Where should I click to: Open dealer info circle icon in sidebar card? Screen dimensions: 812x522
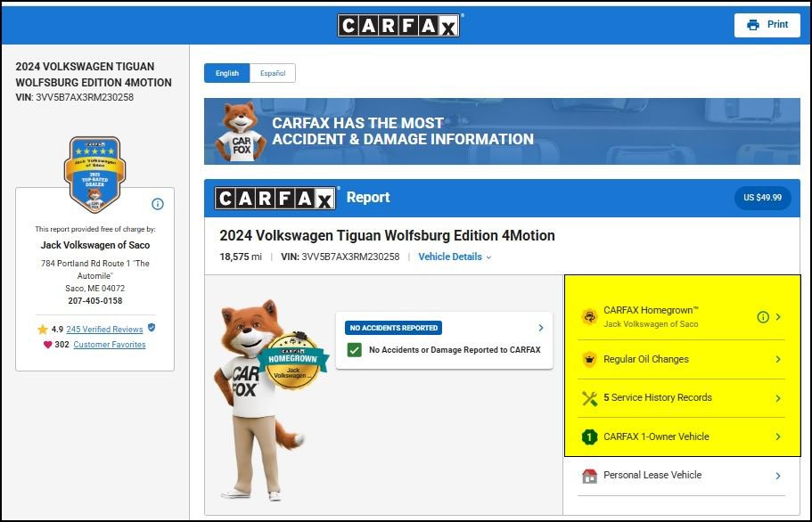pos(158,204)
